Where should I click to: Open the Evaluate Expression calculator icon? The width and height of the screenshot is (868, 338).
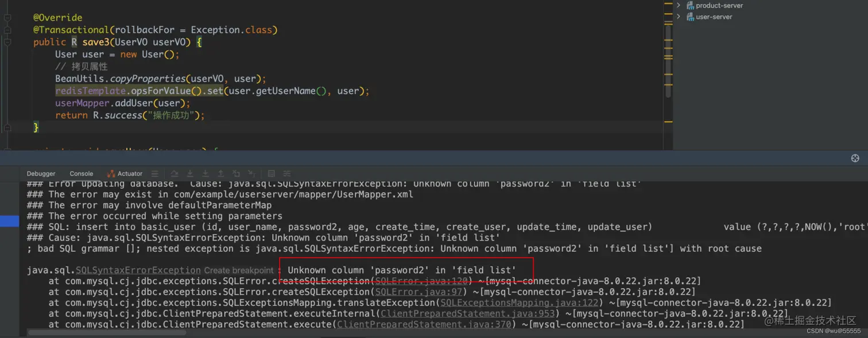[x=272, y=174]
